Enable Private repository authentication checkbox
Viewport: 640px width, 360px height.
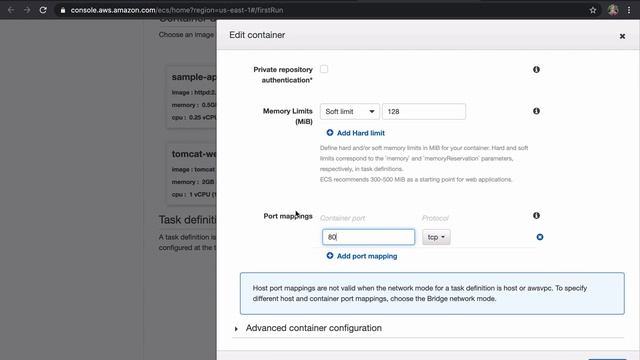pos(324,69)
